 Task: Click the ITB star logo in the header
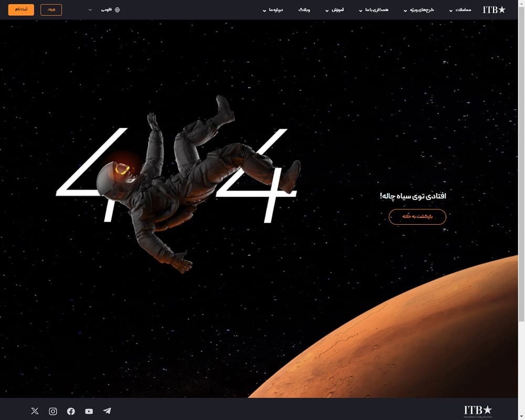494,10
